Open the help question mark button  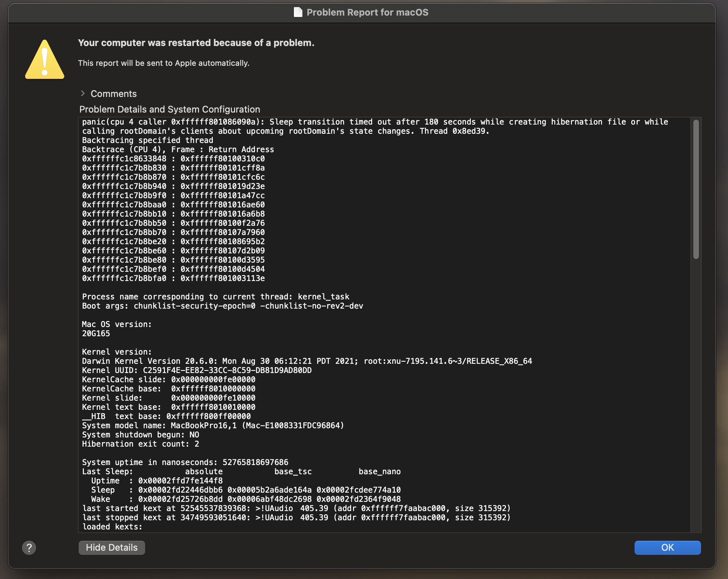(29, 548)
